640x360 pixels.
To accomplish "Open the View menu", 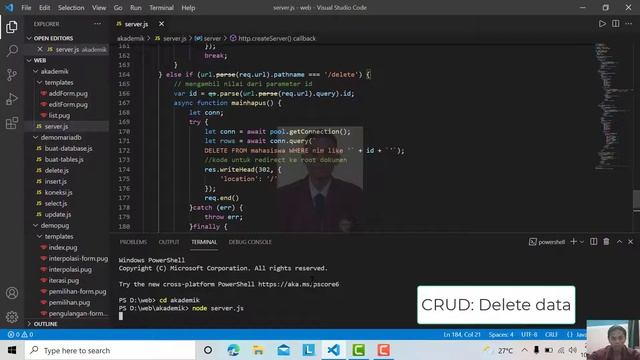I will [99, 8].
